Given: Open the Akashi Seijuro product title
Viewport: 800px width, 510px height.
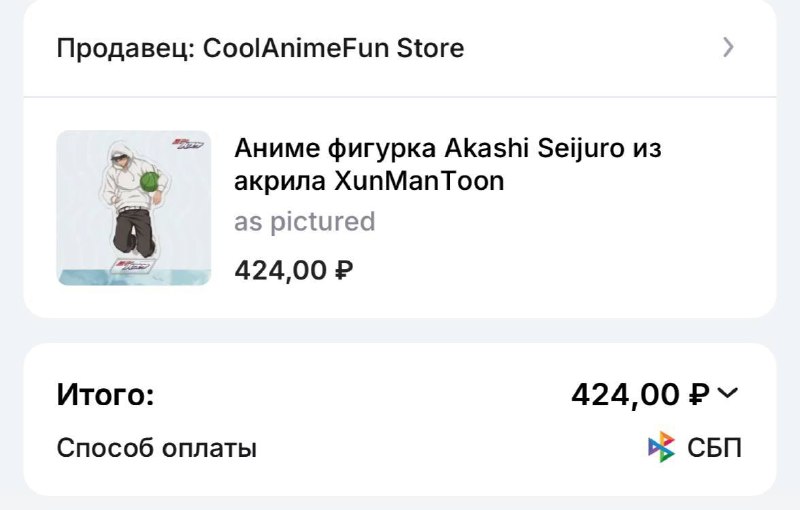Looking at the screenshot, I should [447, 164].
